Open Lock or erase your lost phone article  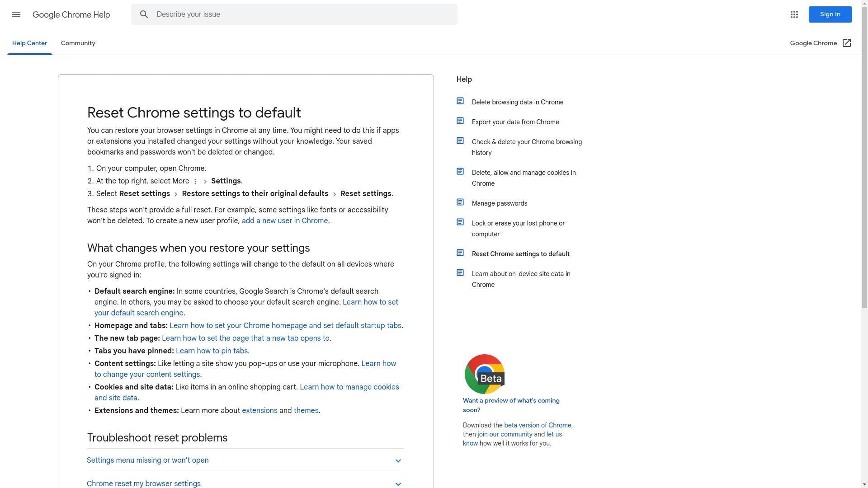[x=518, y=229]
